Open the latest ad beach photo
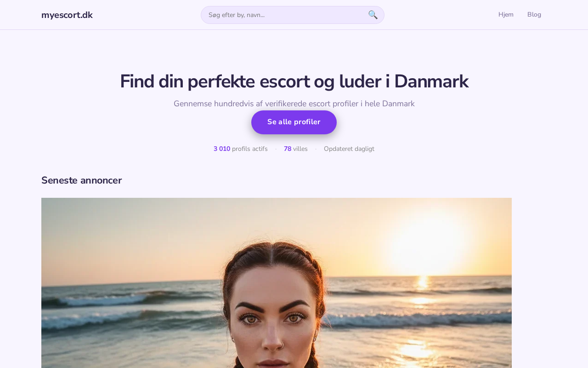The width and height of the screenshot is (588, 368). click(x=277, y=283)
